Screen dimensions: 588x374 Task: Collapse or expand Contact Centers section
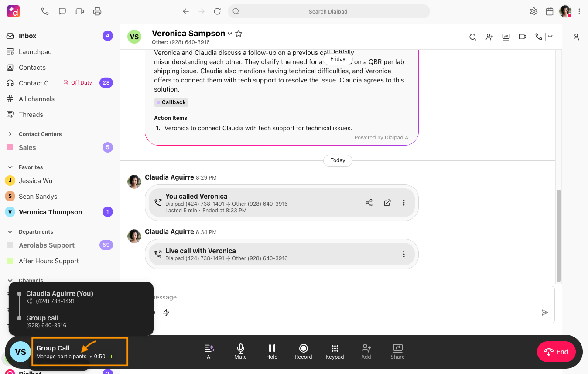click(10, 134)
